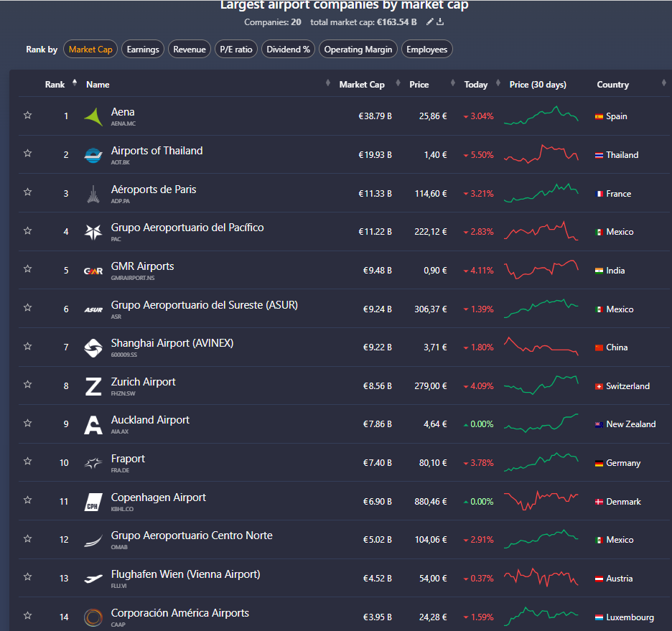Image resolution: width=672 pixels, height=631 pixels.
Task: Open the ASUR company logo
Action: point(93,309)
